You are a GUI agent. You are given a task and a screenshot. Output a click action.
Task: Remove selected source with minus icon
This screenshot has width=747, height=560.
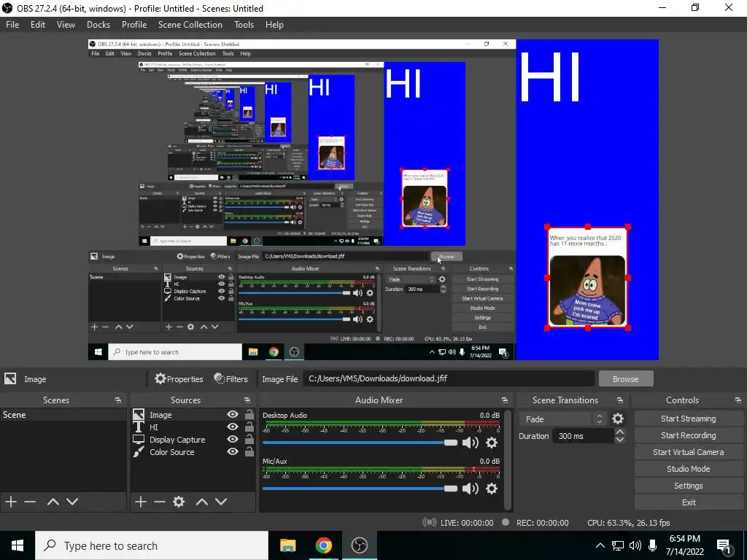pyautogui.click(x=160, y=502)
